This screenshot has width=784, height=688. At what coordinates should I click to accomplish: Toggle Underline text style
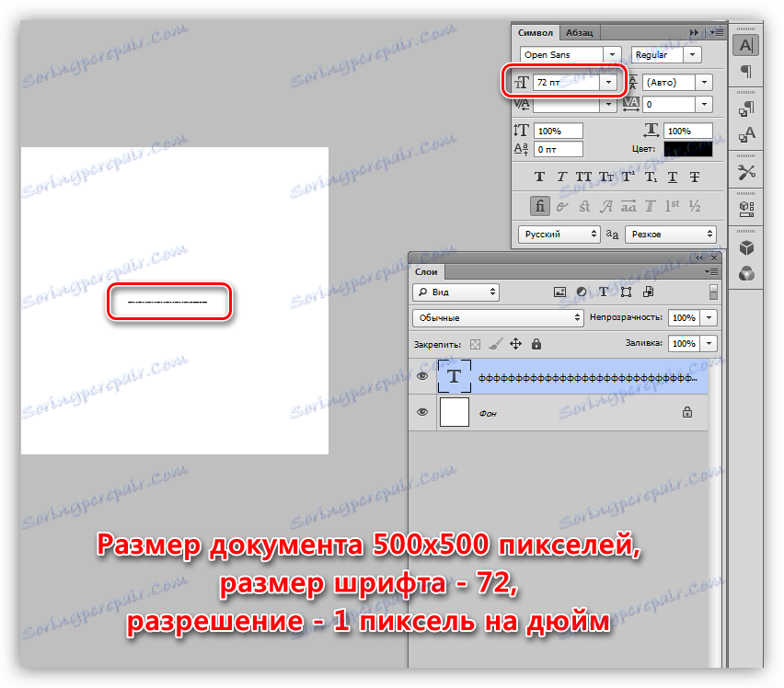click(673, 177)
